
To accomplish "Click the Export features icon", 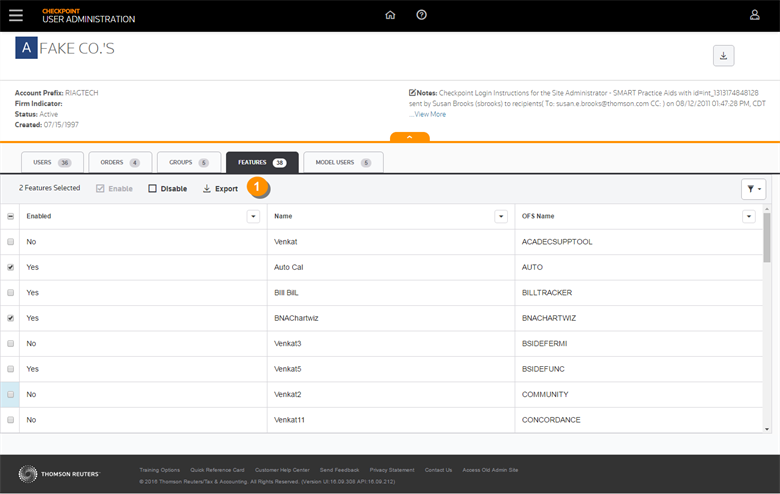I will tap(207, 188).
